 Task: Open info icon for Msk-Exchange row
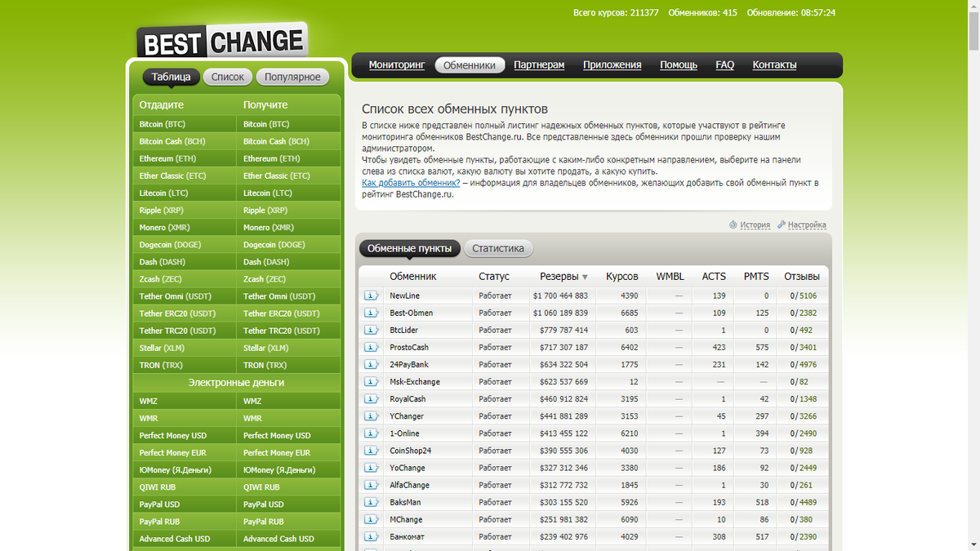click(372, 381)
